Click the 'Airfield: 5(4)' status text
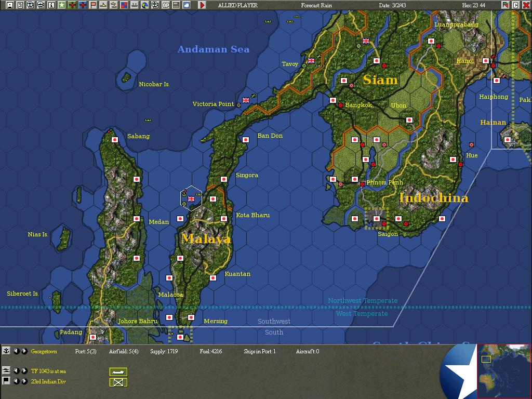Screen dimensions: 532x399 pos(124,351)
